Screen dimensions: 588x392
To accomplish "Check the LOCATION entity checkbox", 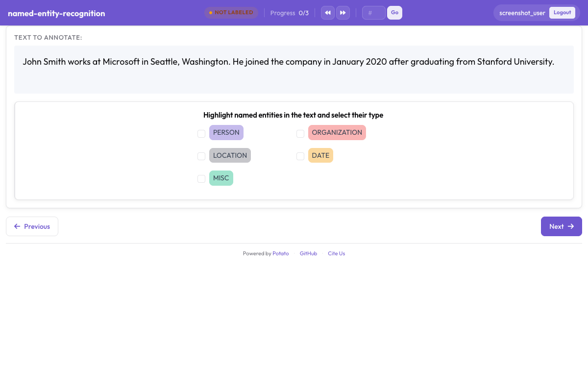I will coord(201,156).
